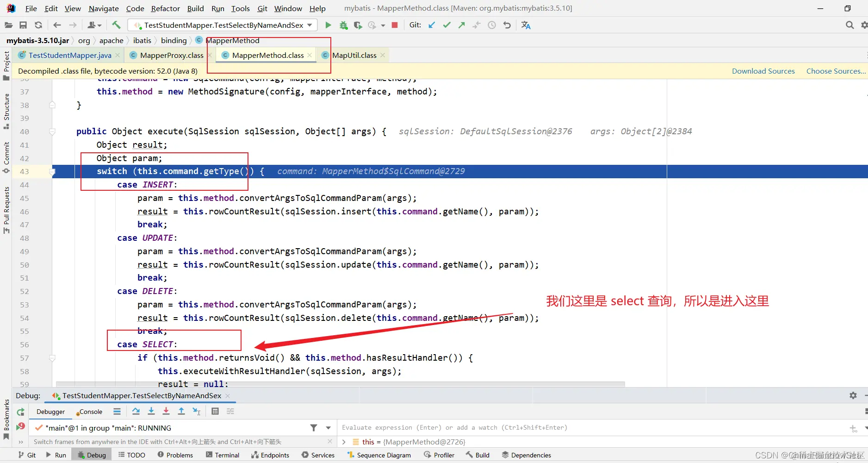The height and width of the screenshot is (463, 868).
Task: Click Step Into blue arrow icon
Action: (x=151, y=411)
